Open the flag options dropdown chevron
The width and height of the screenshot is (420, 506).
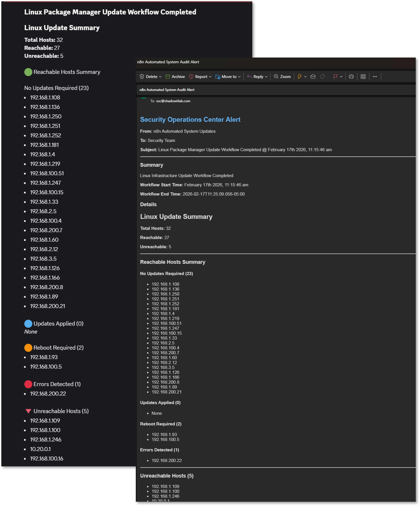coord(341,77)
